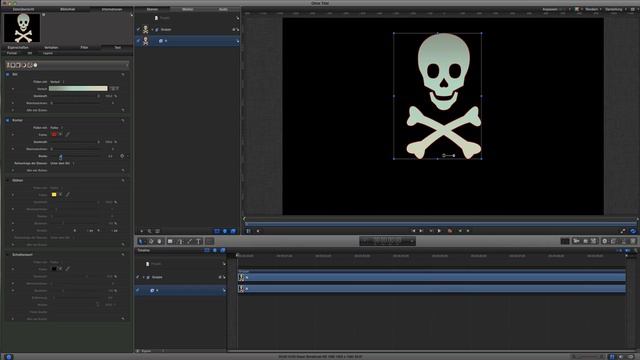The width and height of the screenshot is (640, 360).
Task: Reset the Glühen section parameters
Action: (123, 180)
